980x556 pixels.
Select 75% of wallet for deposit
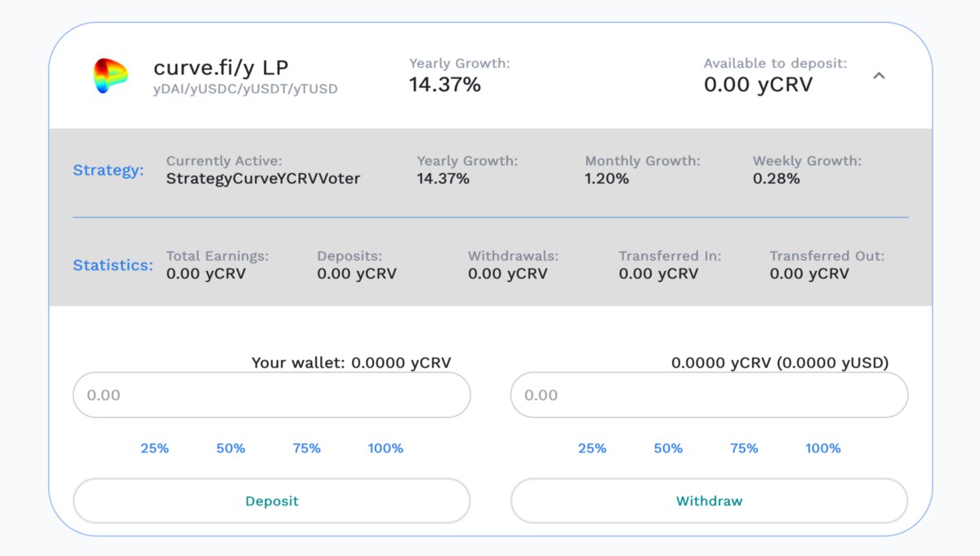tap(306, 448)
